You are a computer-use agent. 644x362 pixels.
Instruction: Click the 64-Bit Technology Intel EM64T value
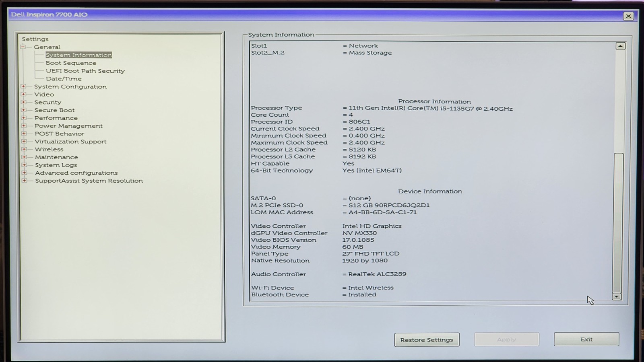click(372, 171)
